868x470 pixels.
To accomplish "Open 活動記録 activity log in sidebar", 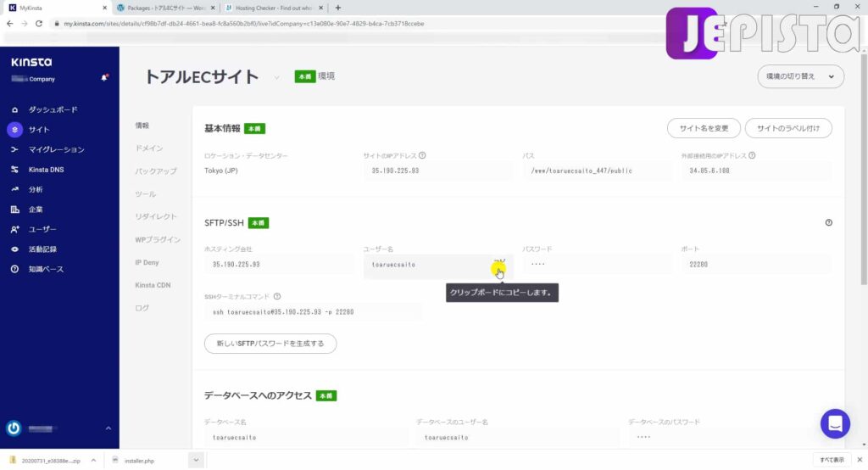I will 42,249.
